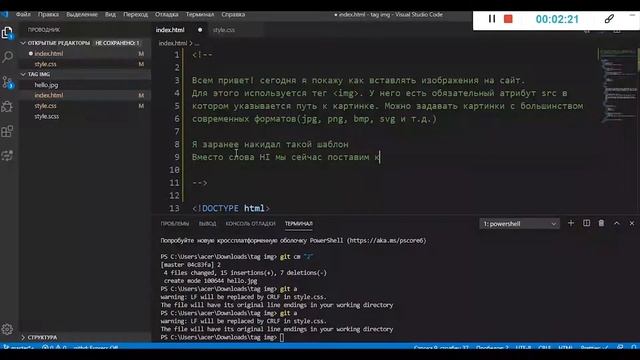Switch to the index.html editor tab
The image size is (640, 360).
click(180, 30)
